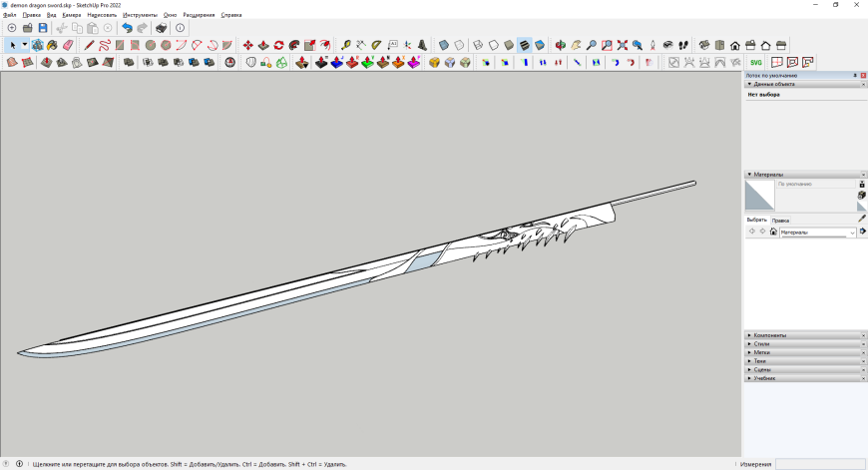Switch to the Правка materials tab
The height and width of the screenshot is (470, 868).
(780, 220)
